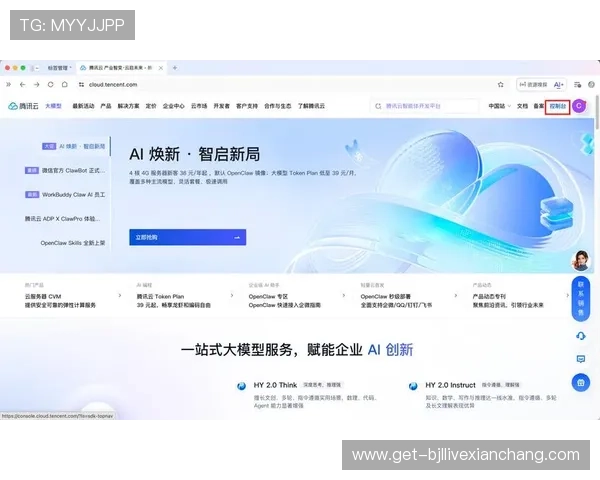Click the blue gift floating icon
600x480 pixels.
[x=580, y=382]
